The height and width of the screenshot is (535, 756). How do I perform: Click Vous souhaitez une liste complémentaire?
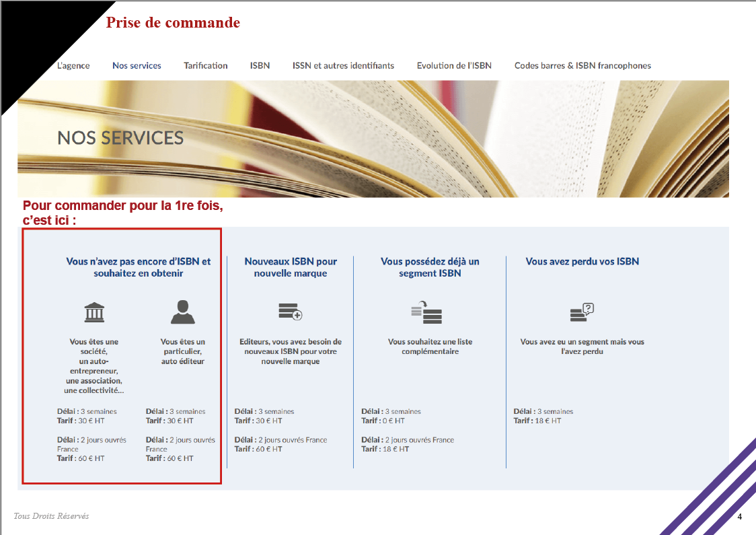pos(430,347)
